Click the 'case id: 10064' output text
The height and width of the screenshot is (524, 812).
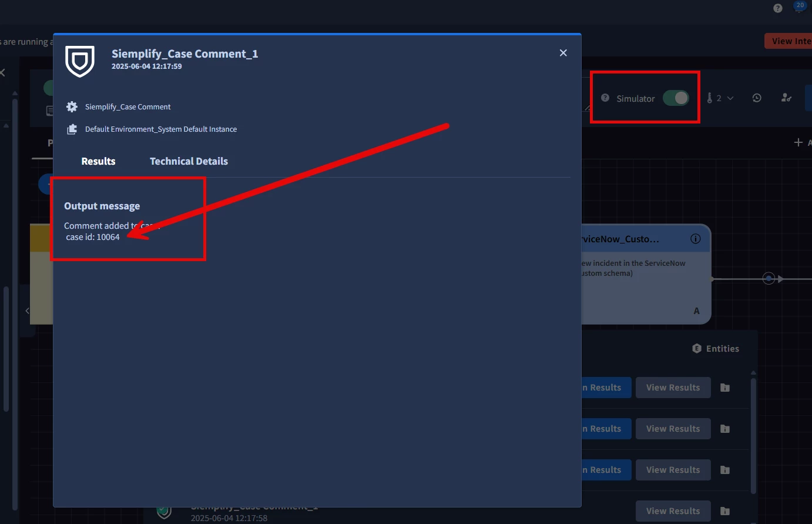coord(93,237)
